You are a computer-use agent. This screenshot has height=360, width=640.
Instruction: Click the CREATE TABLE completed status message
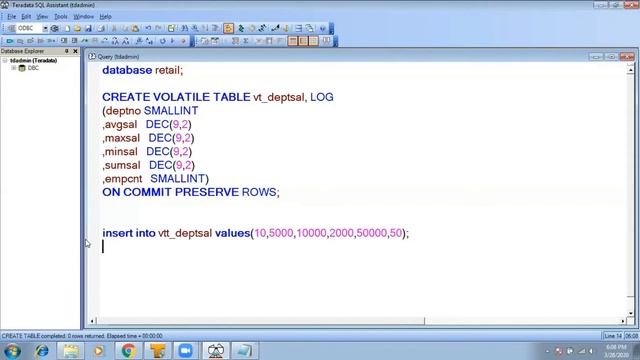82,336
